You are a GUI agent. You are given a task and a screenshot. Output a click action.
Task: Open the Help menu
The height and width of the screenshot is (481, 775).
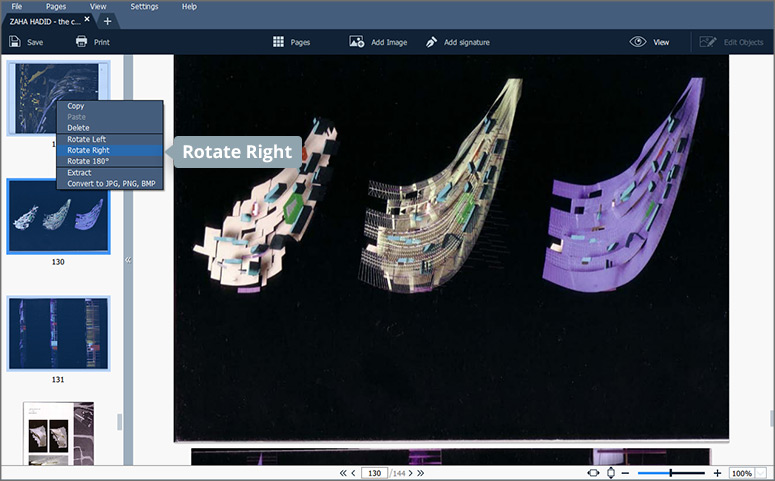(189, 6)
